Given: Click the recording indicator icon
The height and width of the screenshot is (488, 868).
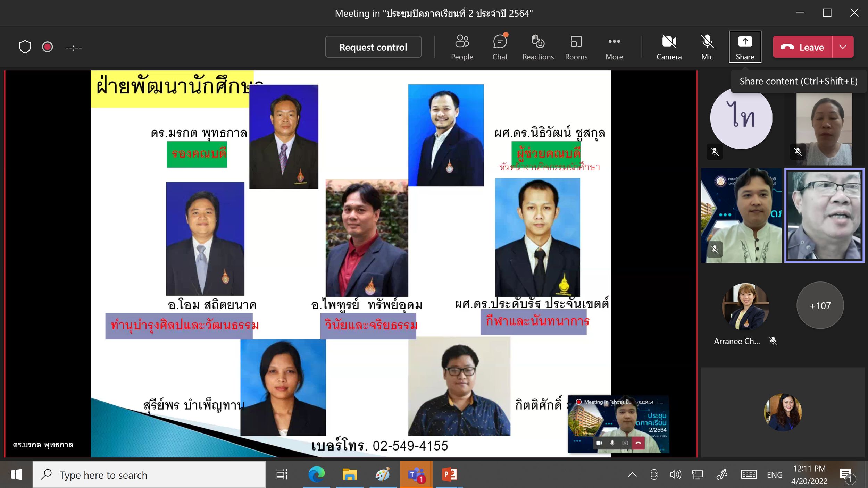Looking at the screenshot, I should point(48,47).
